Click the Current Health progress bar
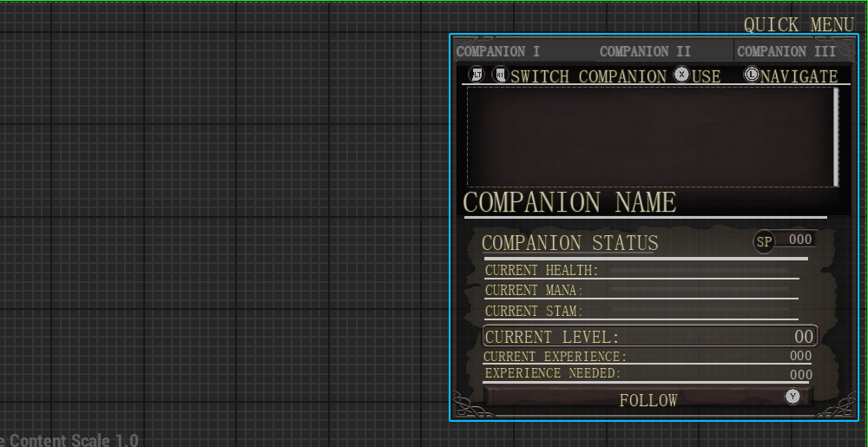 pos(699,271)
